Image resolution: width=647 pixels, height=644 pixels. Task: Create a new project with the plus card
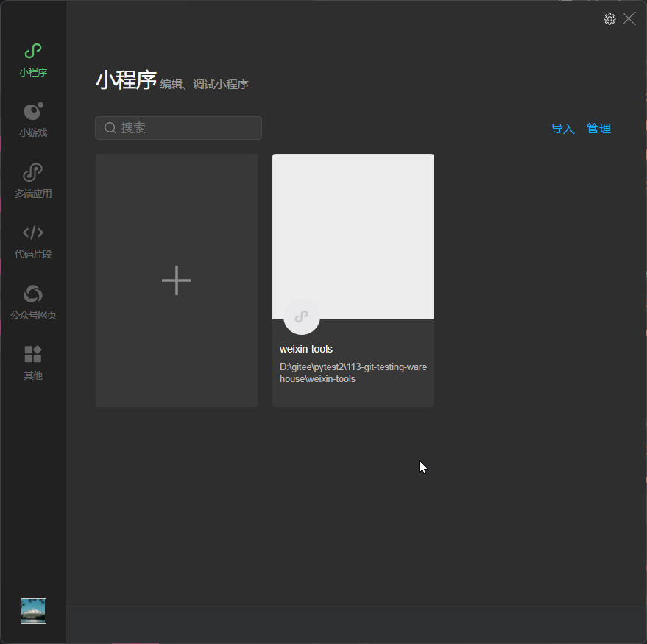pos(177,280)
